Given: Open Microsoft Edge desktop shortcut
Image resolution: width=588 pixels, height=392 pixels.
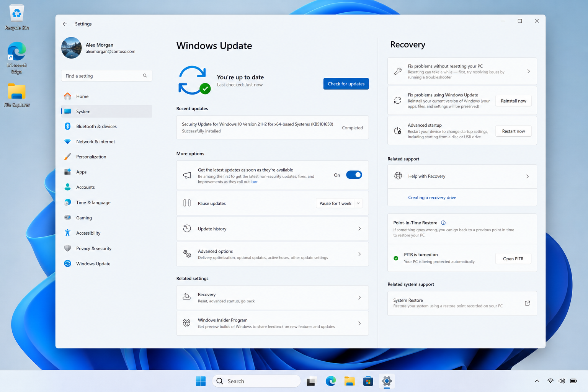Looking at the screenshot, I should (x=17, y=57).
